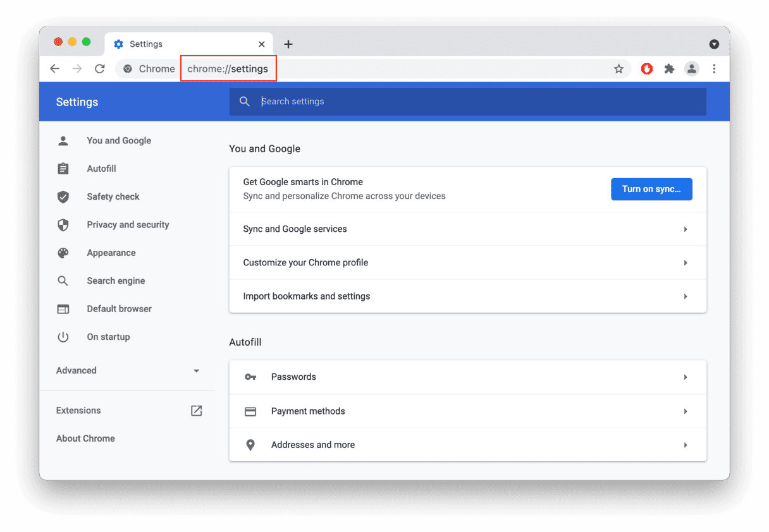Screen dimensions: 769x532
Task: Open the Passwords settings row
Action: [467, 377]
